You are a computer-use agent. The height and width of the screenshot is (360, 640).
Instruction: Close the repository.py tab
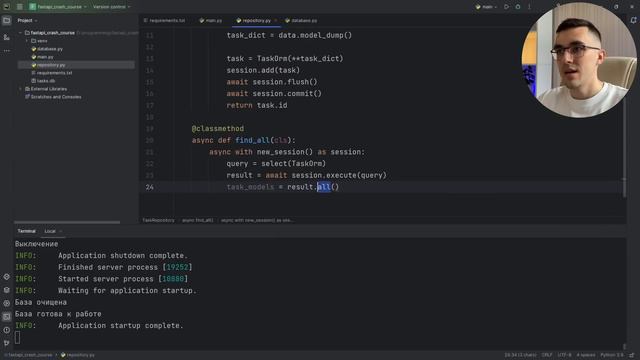pos(276,20)
